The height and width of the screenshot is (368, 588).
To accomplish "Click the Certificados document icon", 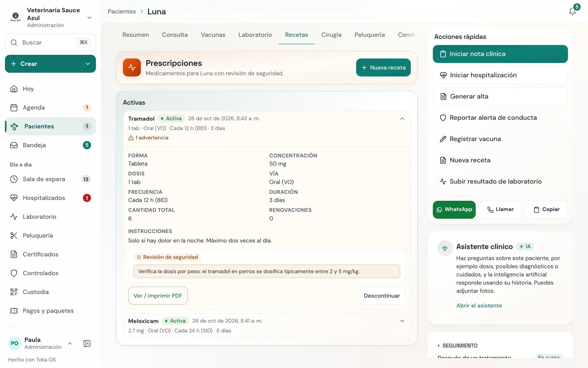I will point(14,254).
